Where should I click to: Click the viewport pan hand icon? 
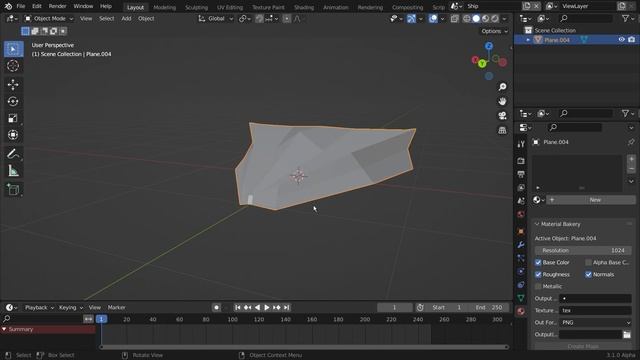click(502, 101)
